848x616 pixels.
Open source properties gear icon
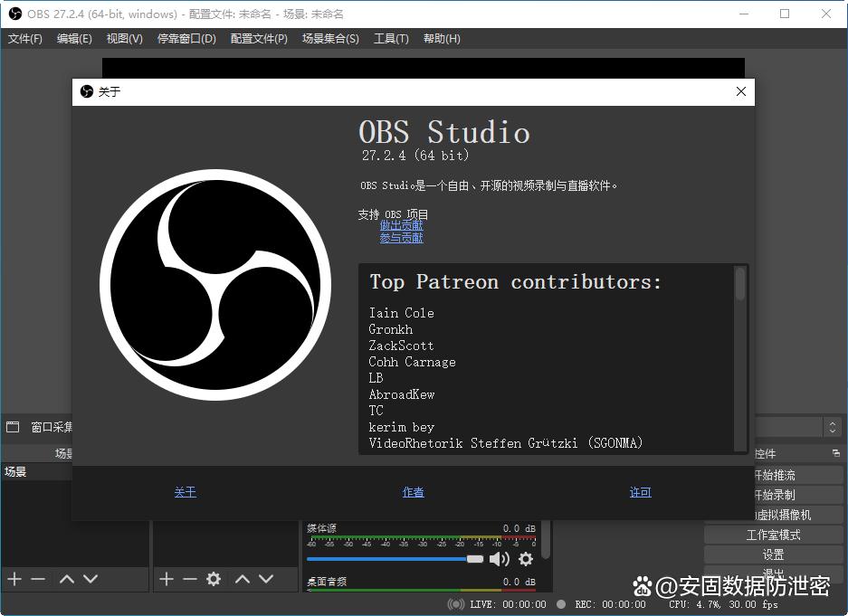coord(214,579)
